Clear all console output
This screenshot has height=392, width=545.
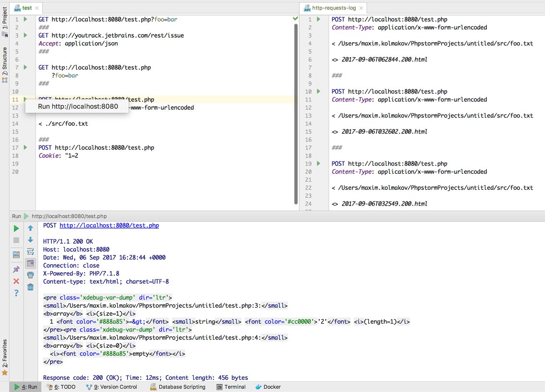[30, 287]
